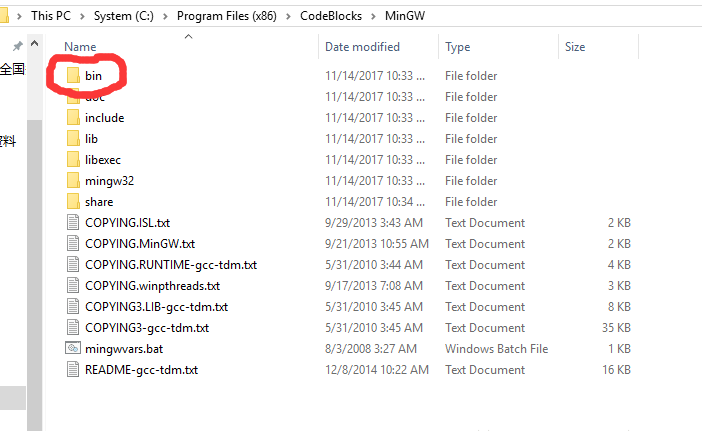This screenshot has width=702, height=431.
Task: Select the lib folder icon
Action: (73, 139)
